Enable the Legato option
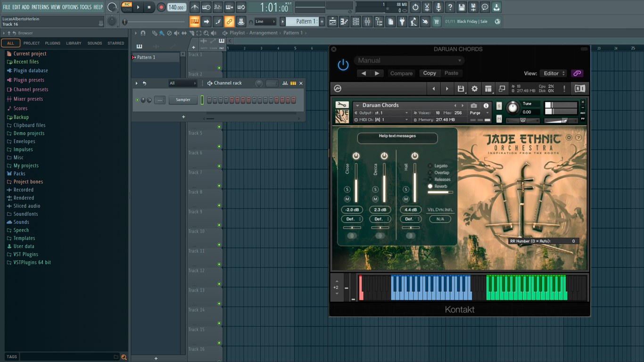The height and width of the screenshot is (362, 644). tap(430, 166)
